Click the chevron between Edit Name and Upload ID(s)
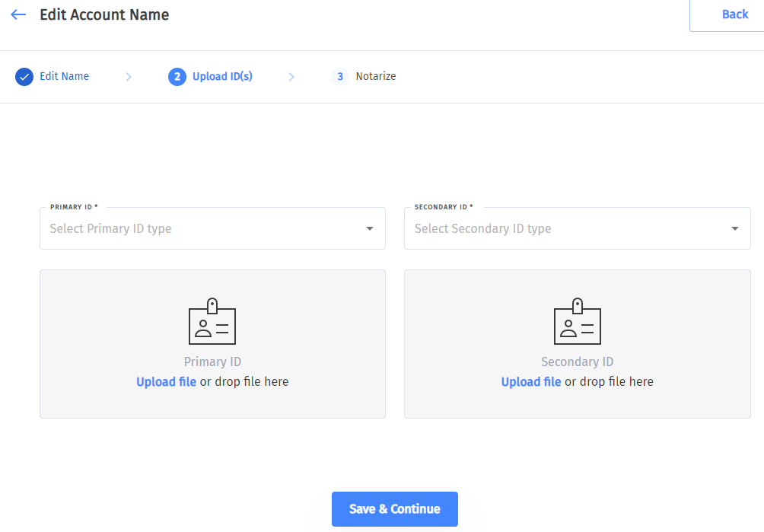The width and height of the screenshot is (764, 532). point(129,77)
